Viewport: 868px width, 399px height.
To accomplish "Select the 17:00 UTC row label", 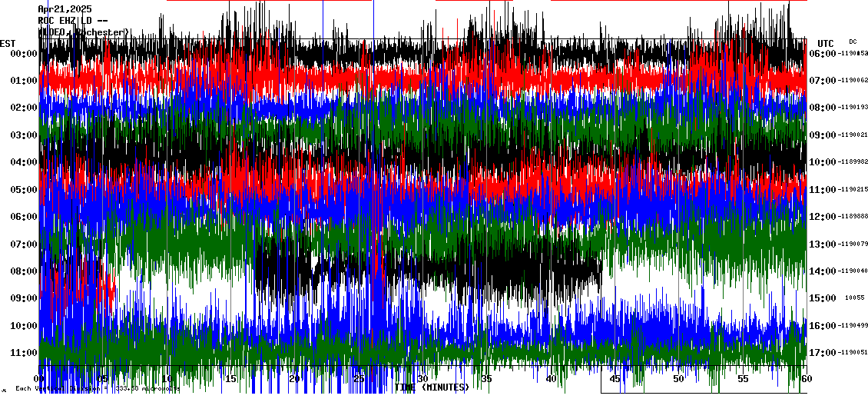I will [x=822, y=353].
